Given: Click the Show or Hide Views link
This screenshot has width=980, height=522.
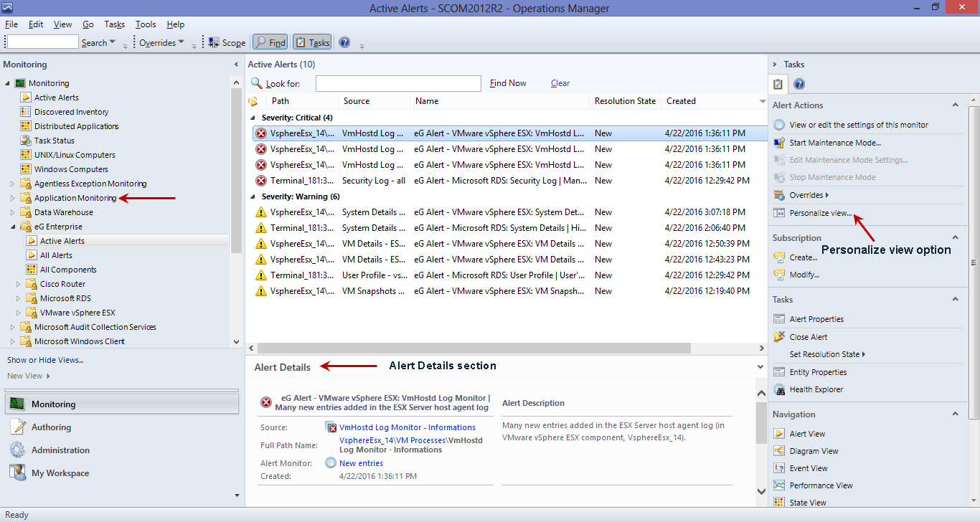Looking at the screenshot, I should [x=45, y=360].
